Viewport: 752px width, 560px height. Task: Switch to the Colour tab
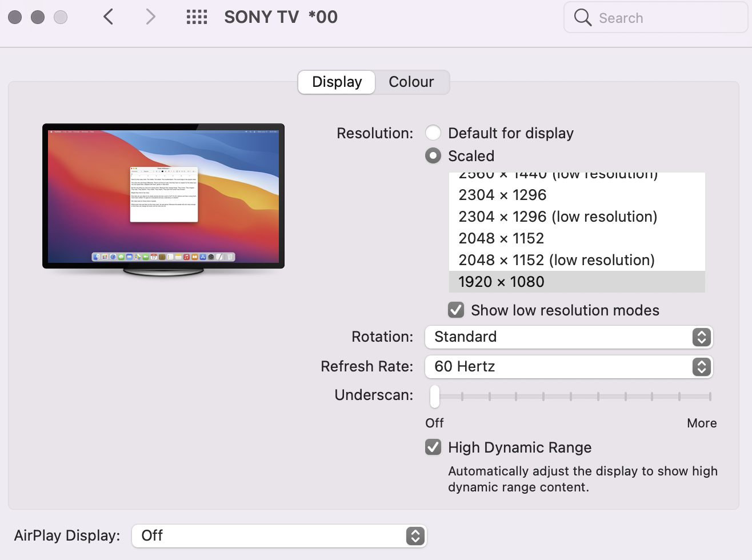pos(411,82)
